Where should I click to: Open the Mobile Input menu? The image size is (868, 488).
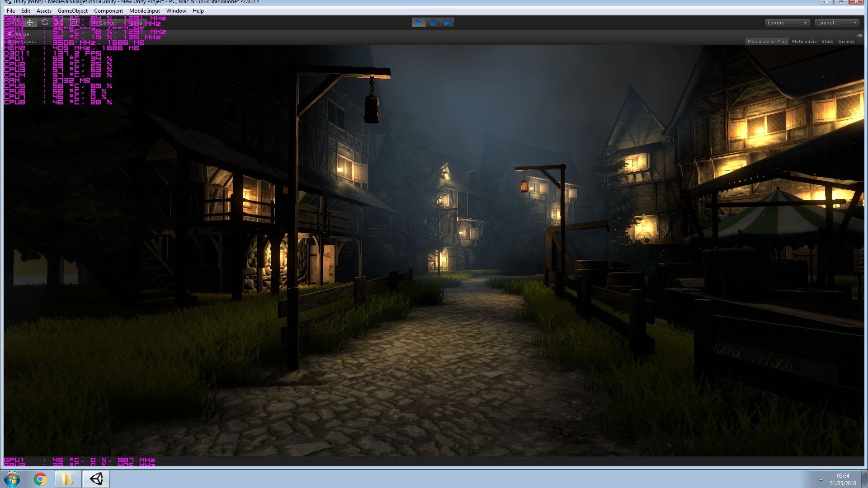145,11
